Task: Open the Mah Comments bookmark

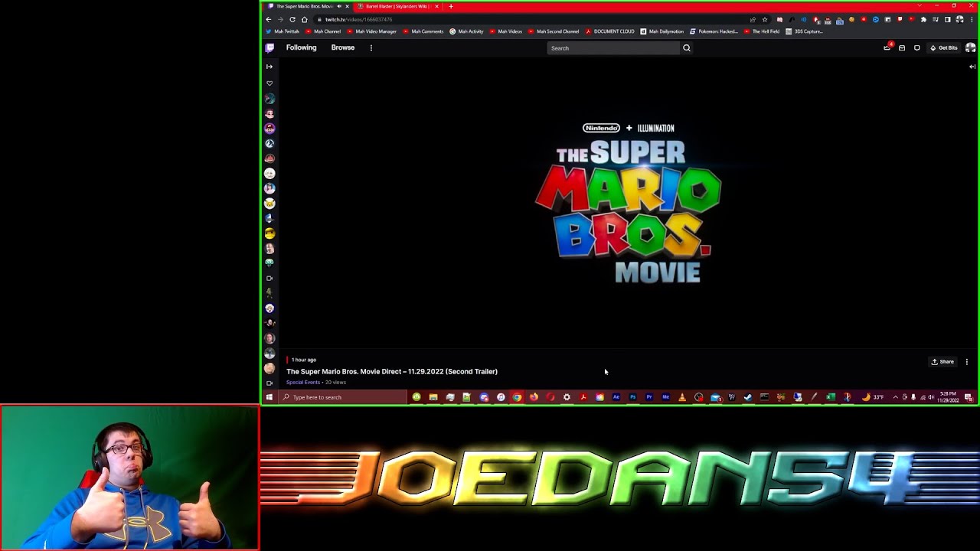Action: [x=423, y=31]
